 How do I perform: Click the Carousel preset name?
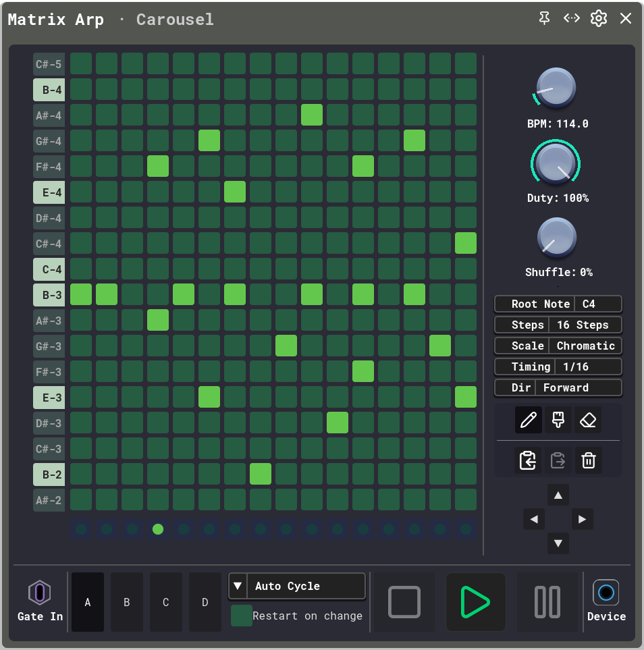(x=175, y=19)
